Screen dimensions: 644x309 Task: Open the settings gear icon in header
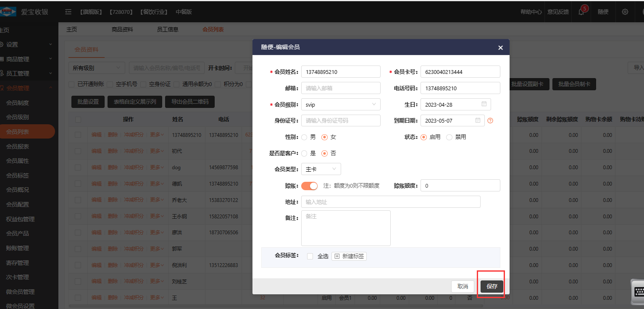tap(625, 12)
